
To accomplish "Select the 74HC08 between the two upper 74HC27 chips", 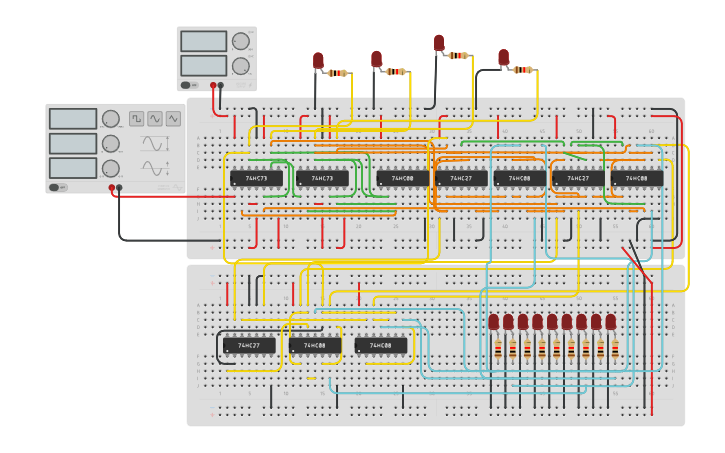I will pyautogui.click(x=520, y=178).
